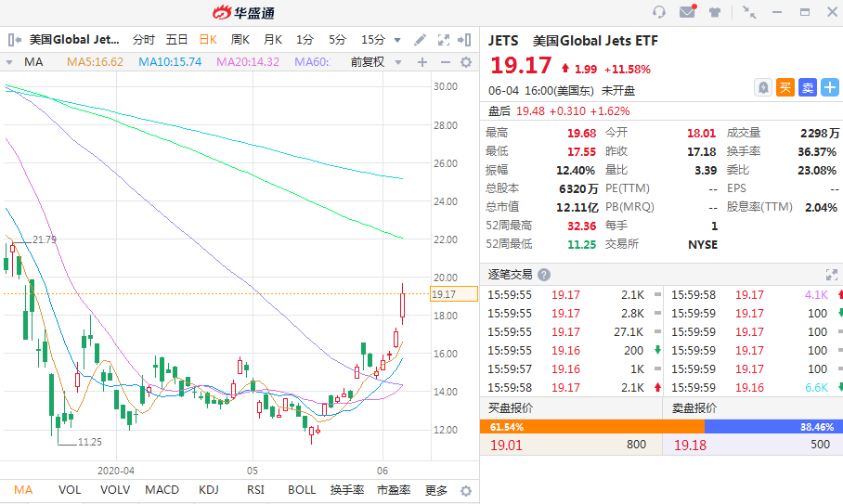Click the 4.1K trade volume entry

tap(816, 295)
